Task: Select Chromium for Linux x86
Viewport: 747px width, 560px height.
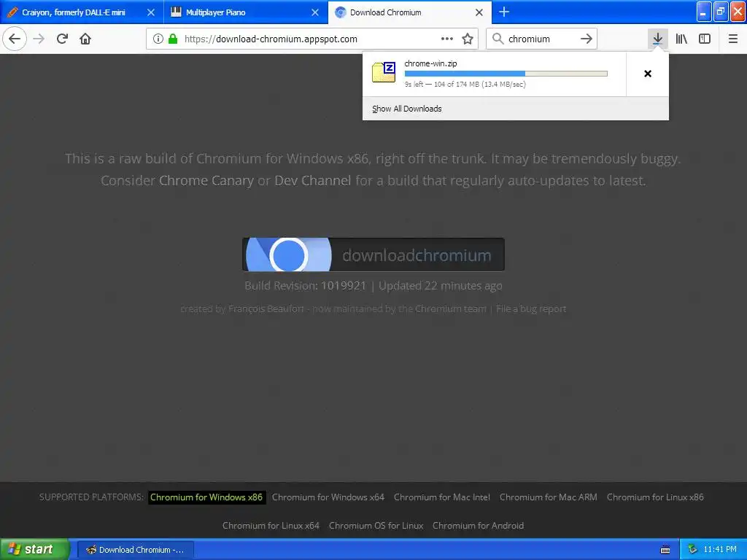Action: 655,497
